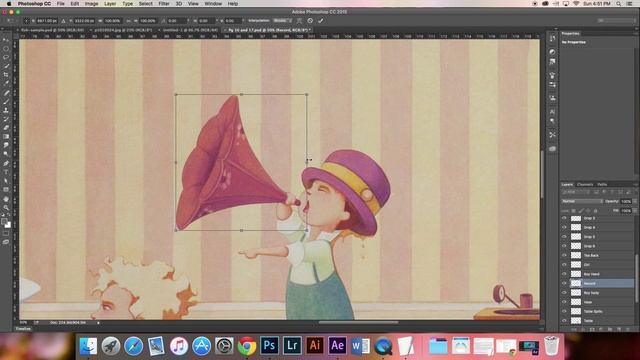Open the Interpolation dropdown
Viewport: 640px width, 360px height.
pos(282,20)
